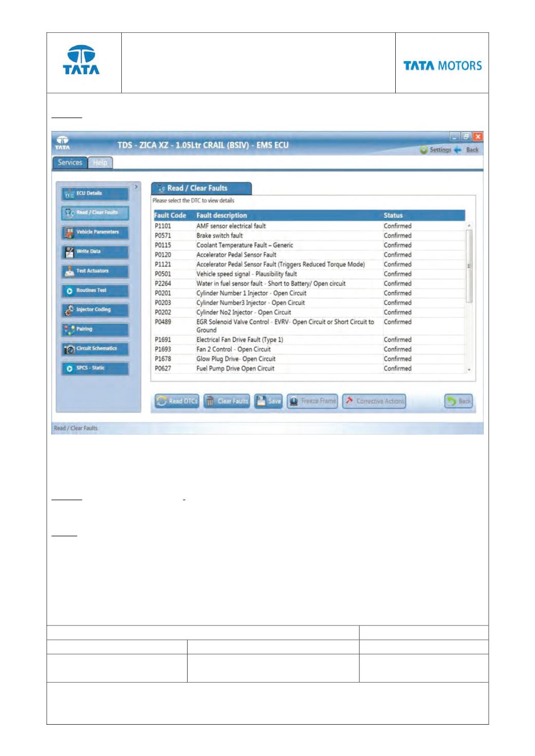Open Corrective Actions

pos(374,401)
